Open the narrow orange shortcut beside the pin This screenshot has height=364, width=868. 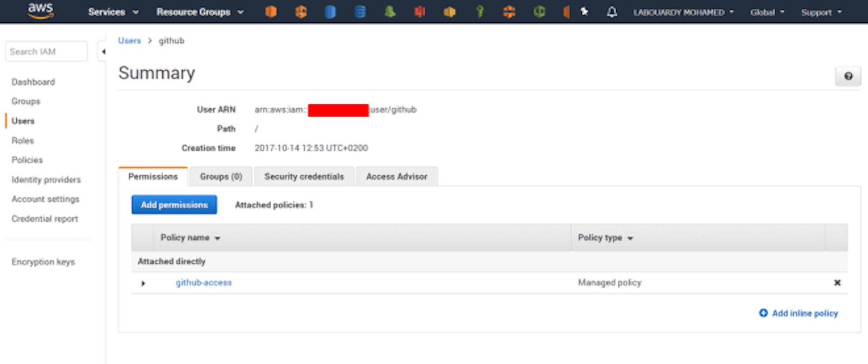click(566, 12)
